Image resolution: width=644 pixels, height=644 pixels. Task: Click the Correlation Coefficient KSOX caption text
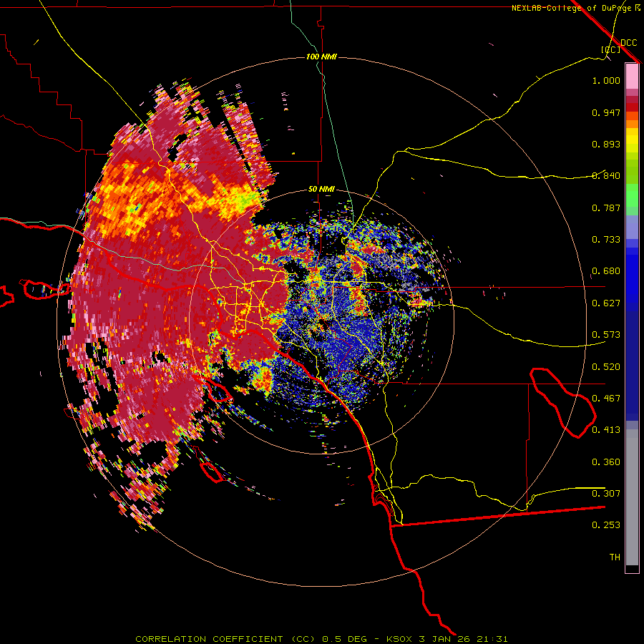[x=321, y=639]
